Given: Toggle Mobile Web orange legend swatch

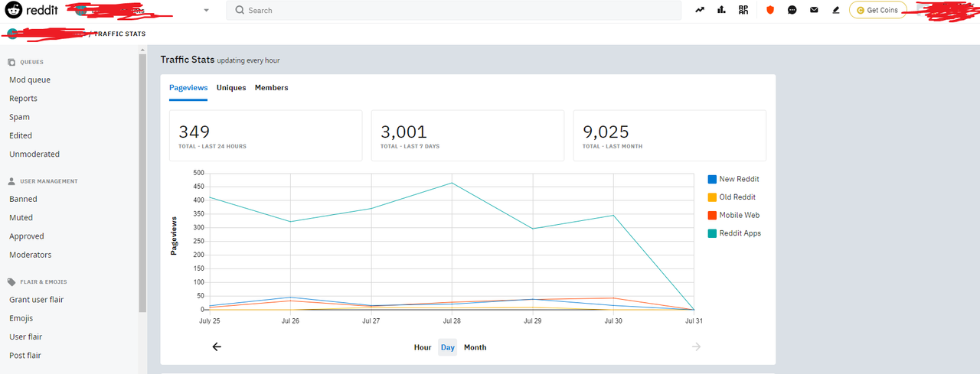Looking at the screenshot, I should [x=712, y=215].
